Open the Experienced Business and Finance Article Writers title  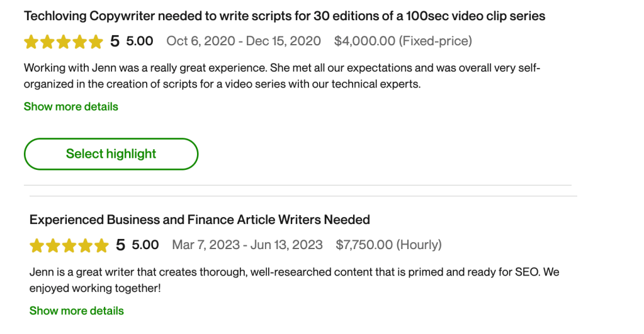199,220
